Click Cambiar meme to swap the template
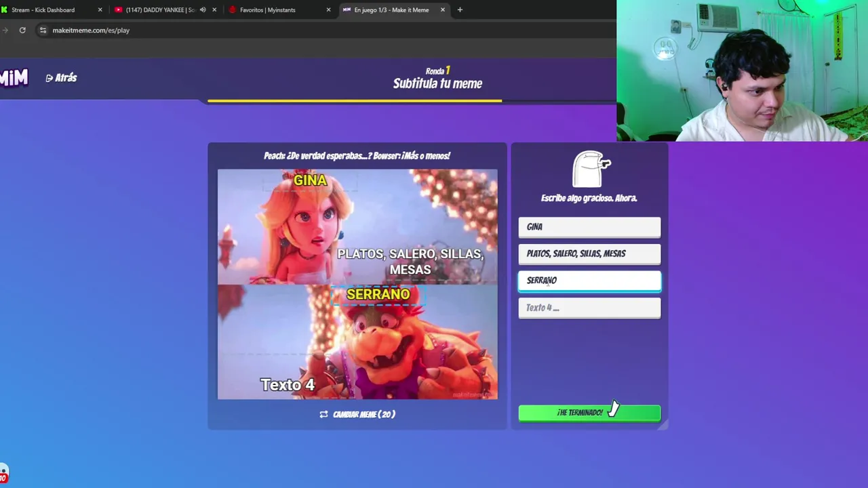The image size is (868, 488). pos(357,414)
